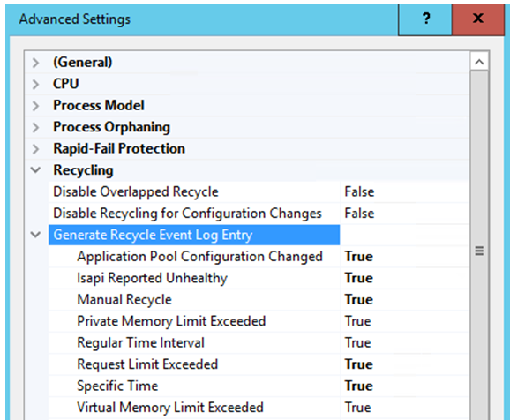Collapse the Recycling section

tap(36, 169)
